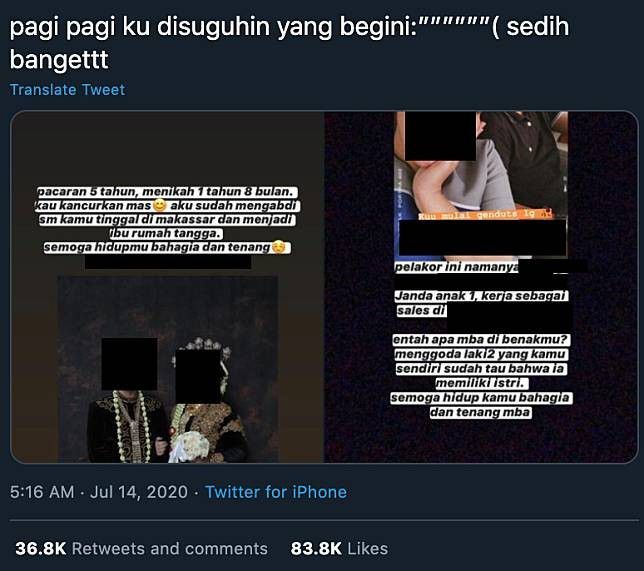
Task: Open the 83.8K Likes list
Action: [x=339, y=548]
